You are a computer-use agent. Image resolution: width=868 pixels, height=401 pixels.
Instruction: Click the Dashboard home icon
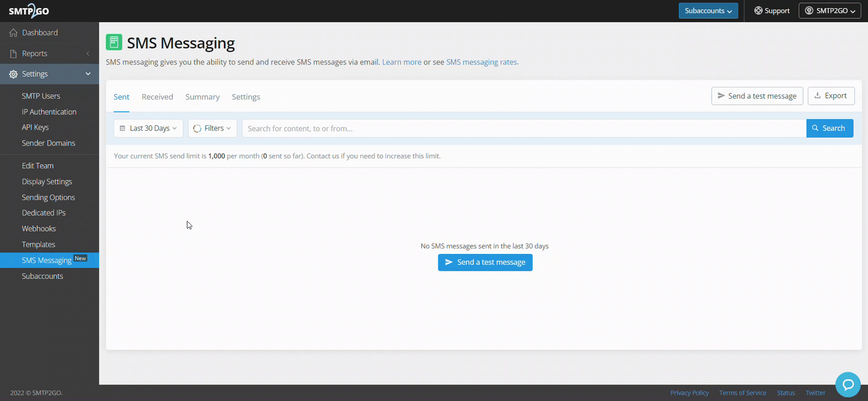pyautogui.click(x=13, y=33)
